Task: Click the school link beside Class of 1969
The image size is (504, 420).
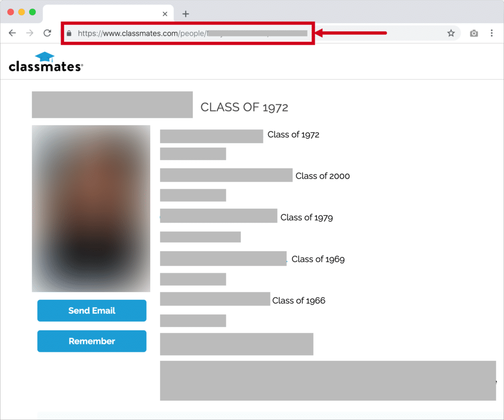Action: [x=223, y=258]
